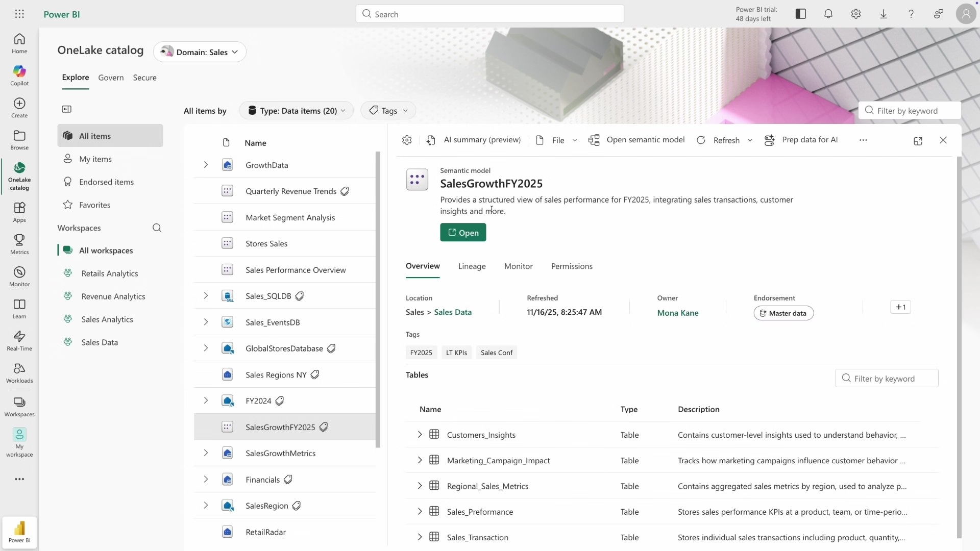This screenshot has height=551, width=980.
Task: Open the app launcher waffle icon
Action: 19,14
